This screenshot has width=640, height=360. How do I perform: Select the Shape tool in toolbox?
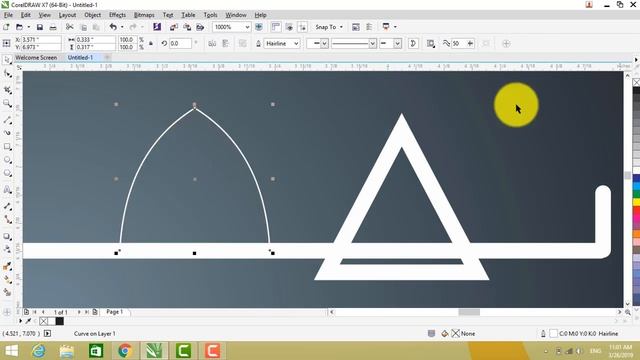7,74
